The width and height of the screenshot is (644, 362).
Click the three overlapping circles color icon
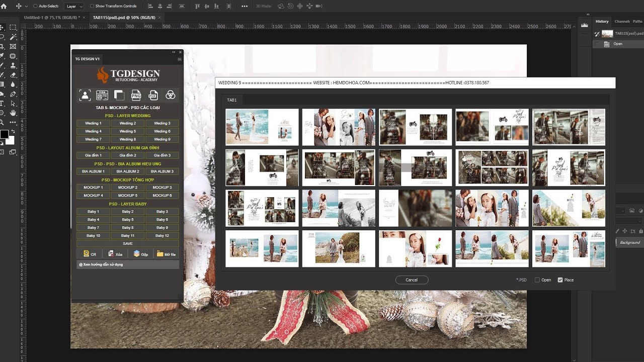(171, 95)
